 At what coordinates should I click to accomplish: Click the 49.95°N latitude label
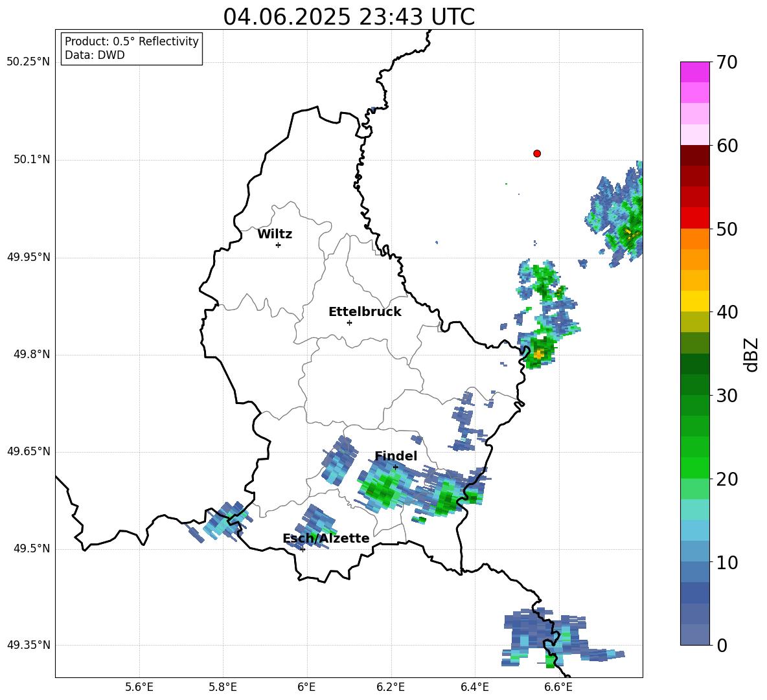29,257
